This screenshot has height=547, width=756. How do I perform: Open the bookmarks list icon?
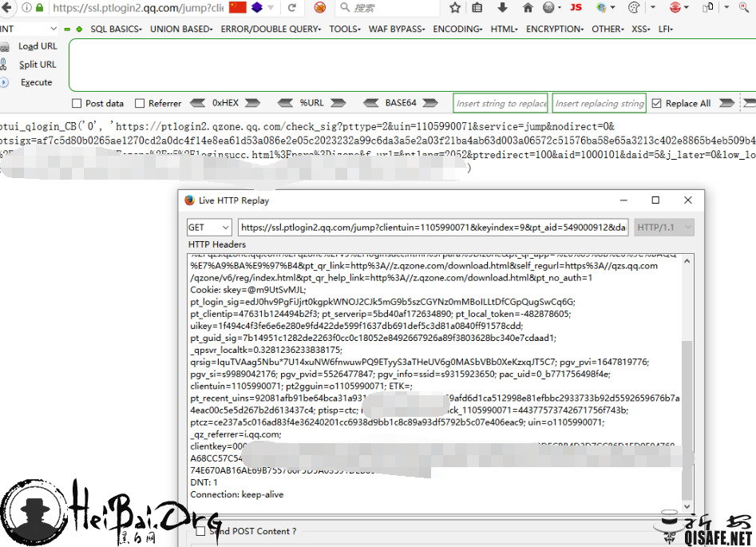(x=477, y=7)
